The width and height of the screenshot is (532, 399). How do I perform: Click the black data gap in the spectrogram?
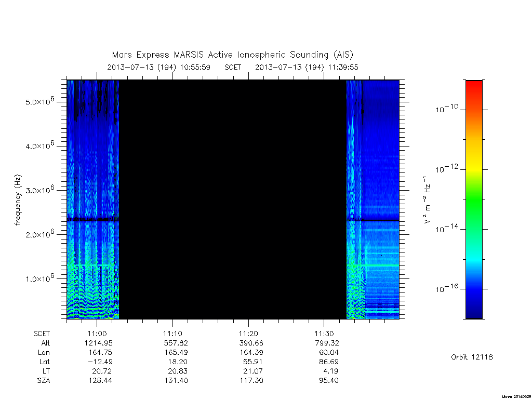point(232,199)
